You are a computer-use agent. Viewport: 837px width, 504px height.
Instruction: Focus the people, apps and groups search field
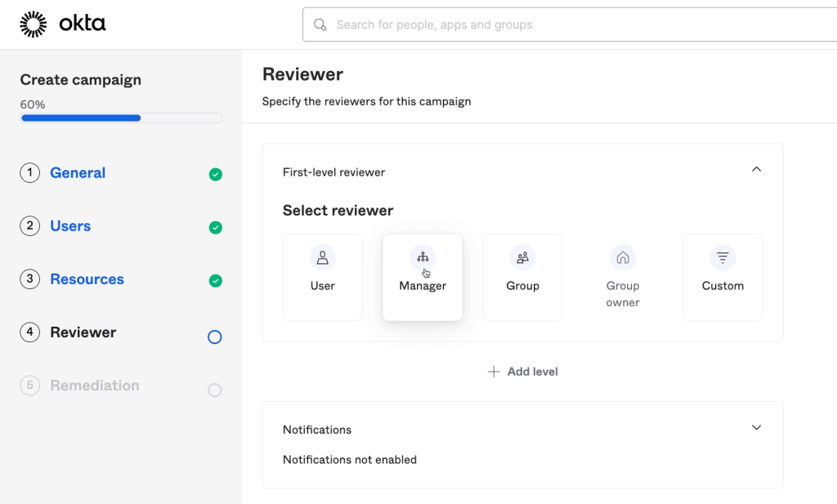[x=572, y=25]
